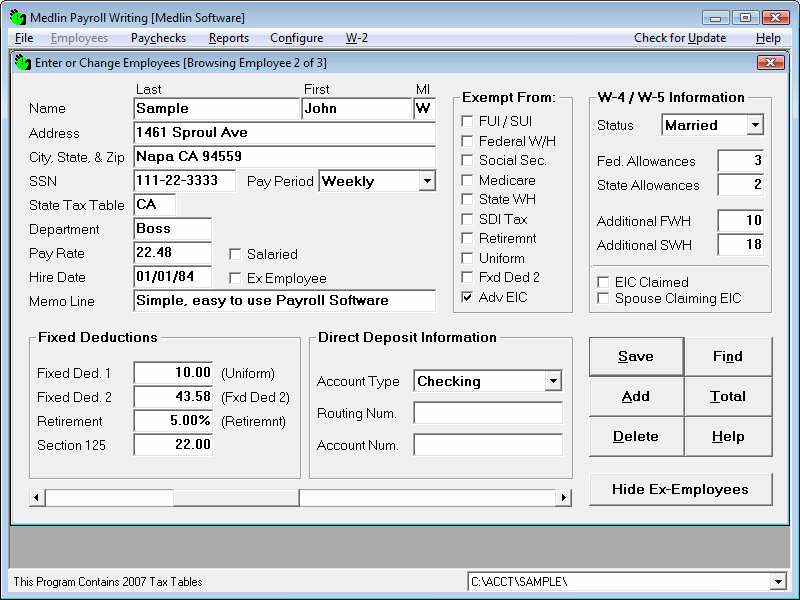This screenshot has height=600, width=800.
Task: Click the Total button
Action: point(728,396)
